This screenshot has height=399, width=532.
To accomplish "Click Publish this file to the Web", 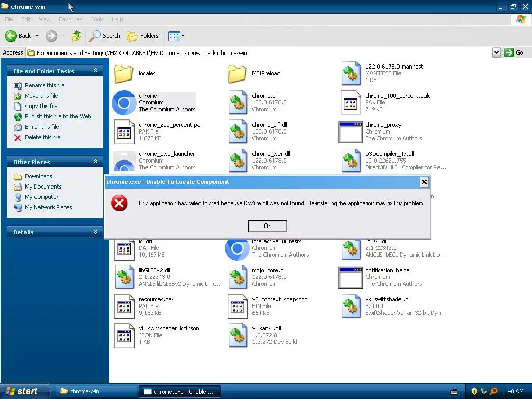I will pos(58,116).
